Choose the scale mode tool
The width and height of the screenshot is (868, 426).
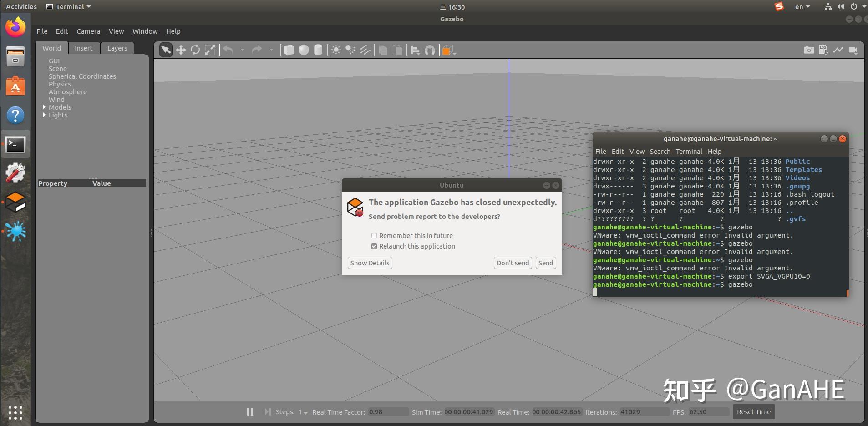point(210,50)
